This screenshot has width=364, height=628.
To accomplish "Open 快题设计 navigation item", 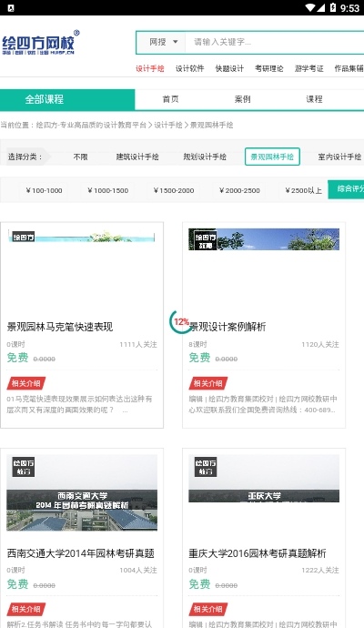I will pyautogui.click(x=229, y=68).
